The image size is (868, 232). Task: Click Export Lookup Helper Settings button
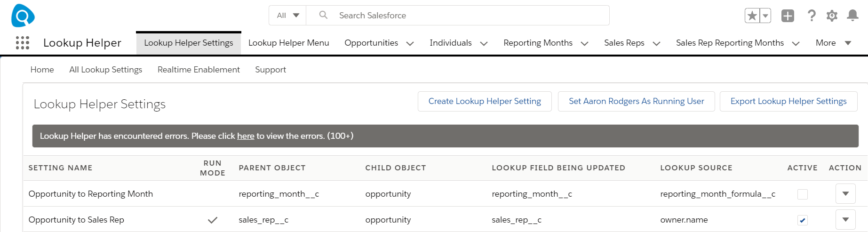click(x=788, y=101)
